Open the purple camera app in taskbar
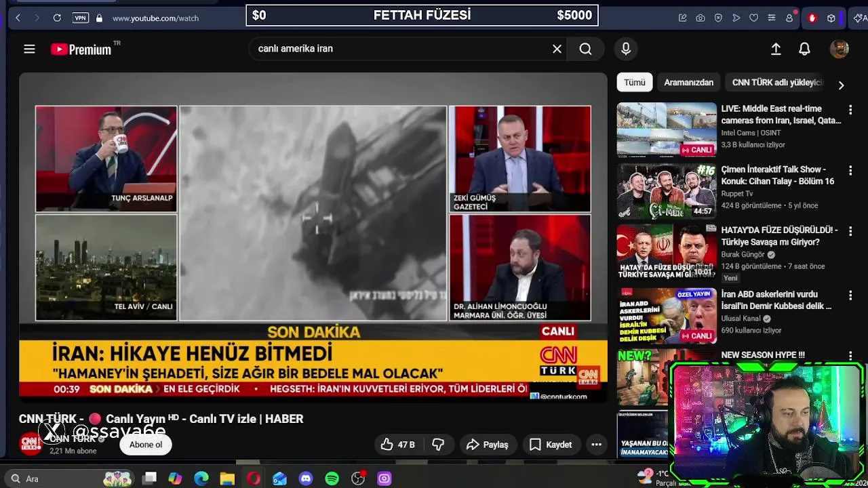 384,479
